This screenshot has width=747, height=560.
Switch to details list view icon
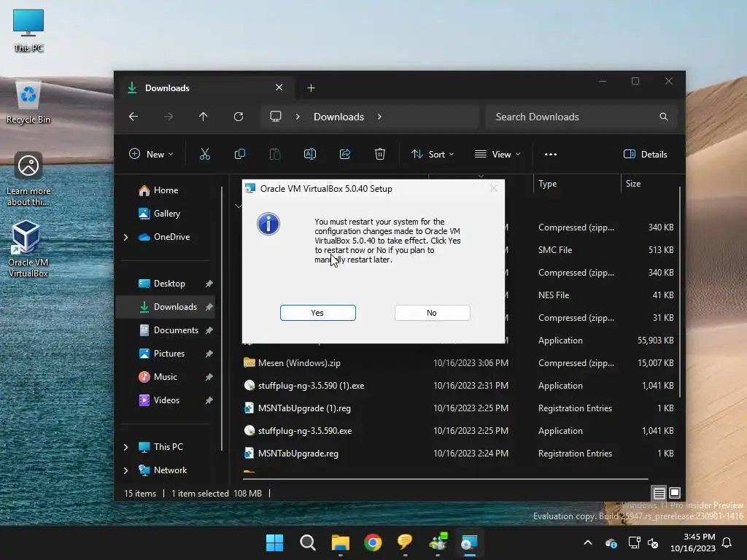pos(659,494)
